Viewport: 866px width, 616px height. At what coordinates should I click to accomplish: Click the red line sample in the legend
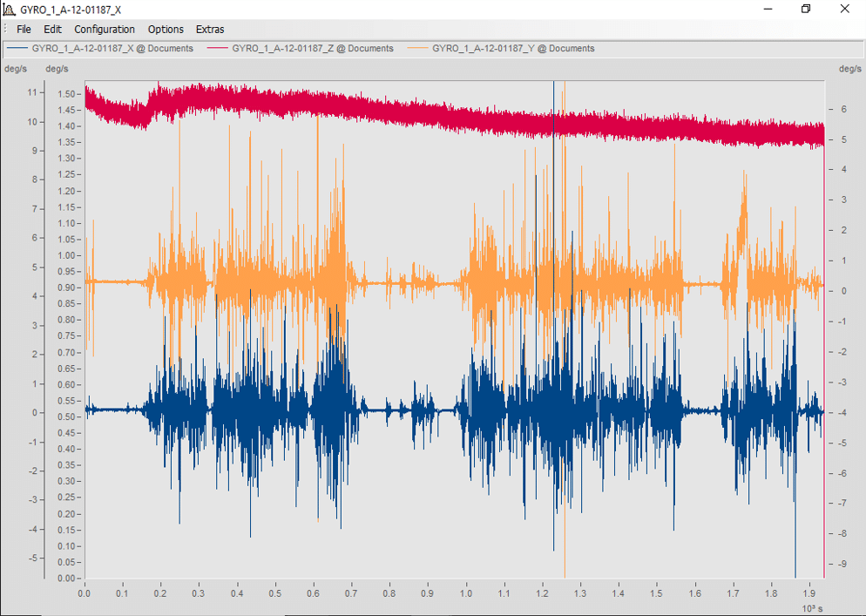(x=218, y=49)
